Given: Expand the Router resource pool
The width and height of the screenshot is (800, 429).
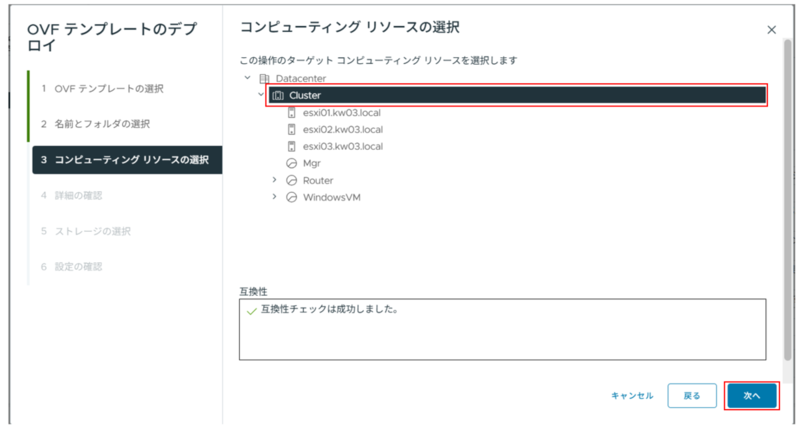Looking at the screenshot, I should click(x=274, y=180).
